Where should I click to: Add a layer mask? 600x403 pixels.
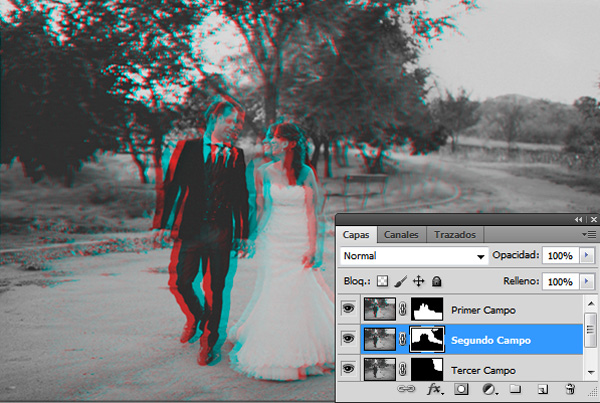click(461, 389)
